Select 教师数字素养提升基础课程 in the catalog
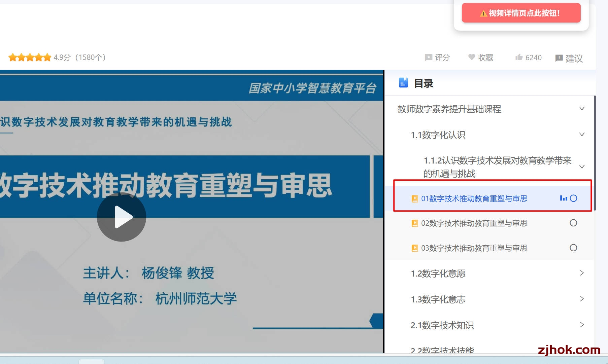This screenshot has width=608, height=364. (449, 109)
